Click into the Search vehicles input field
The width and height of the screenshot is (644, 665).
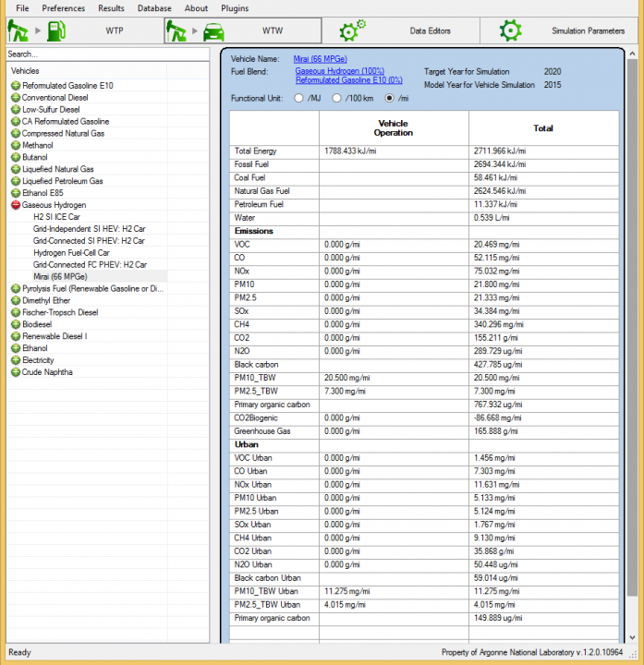click(106, 54)
